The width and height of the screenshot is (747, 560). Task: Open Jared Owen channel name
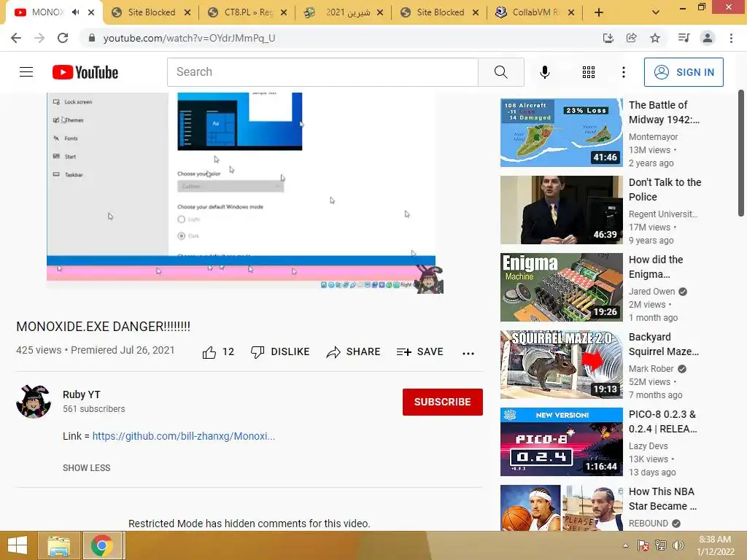click(651, 292)
